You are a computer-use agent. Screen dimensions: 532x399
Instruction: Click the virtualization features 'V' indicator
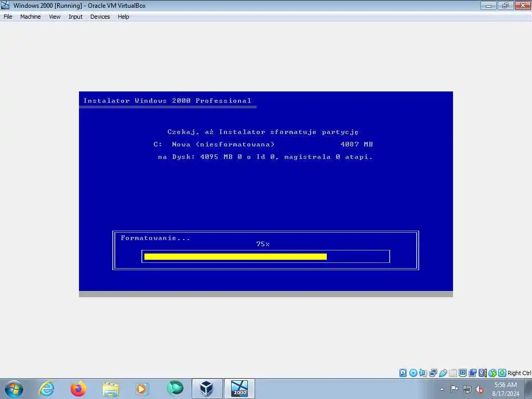click(483, 373)
